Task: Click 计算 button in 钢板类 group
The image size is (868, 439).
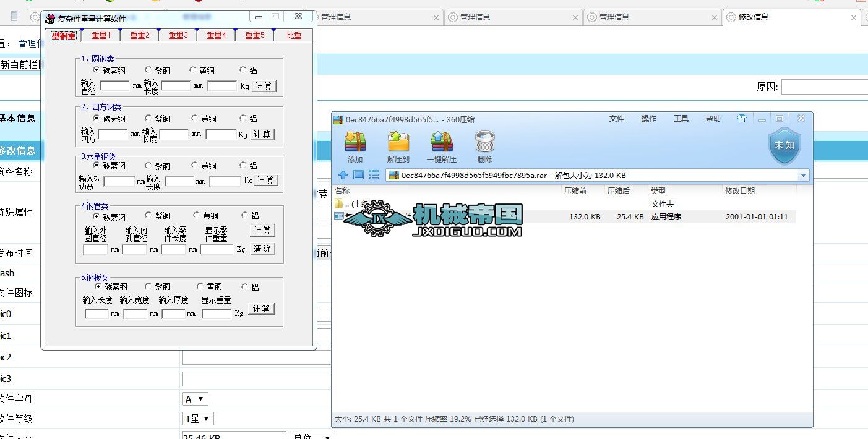Action: pos(262,309)
